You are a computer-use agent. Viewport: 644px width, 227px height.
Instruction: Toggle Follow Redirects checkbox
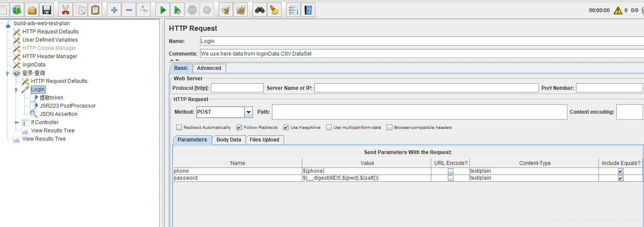coord(239,128)
